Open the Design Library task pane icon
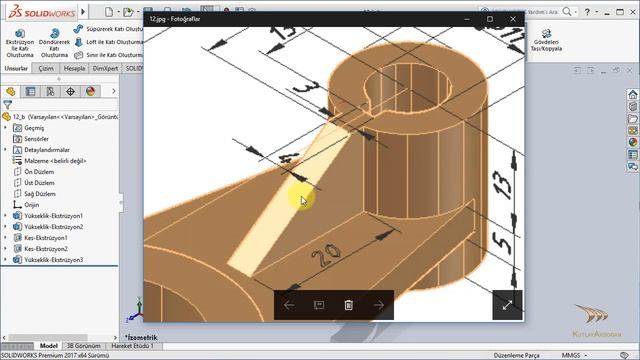 [633, 107]
